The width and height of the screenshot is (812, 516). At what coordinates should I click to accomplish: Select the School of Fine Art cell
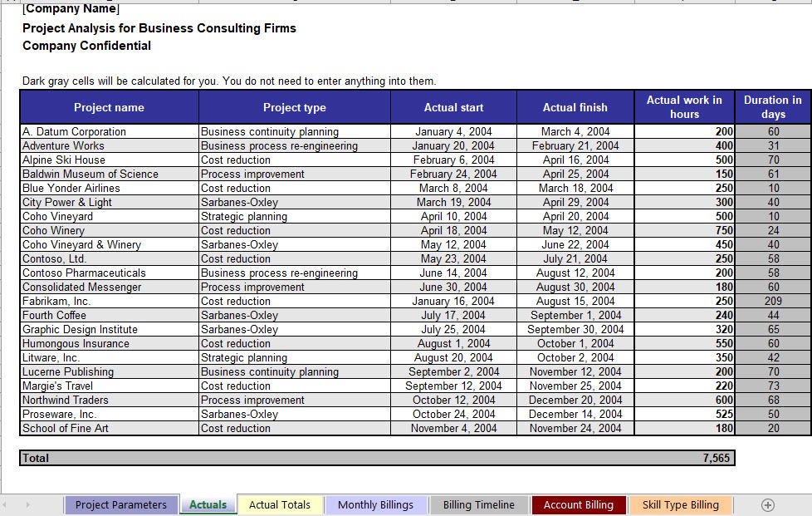[x=110, y=428]
